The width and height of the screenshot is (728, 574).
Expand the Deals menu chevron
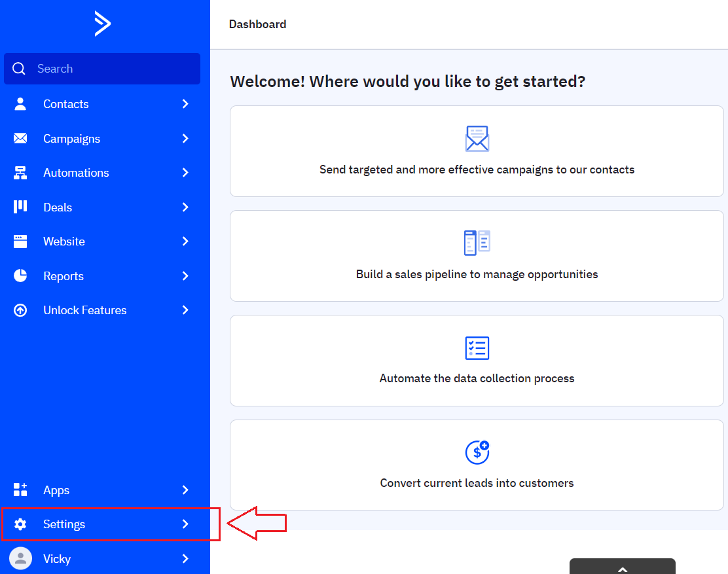coord(185,207)
